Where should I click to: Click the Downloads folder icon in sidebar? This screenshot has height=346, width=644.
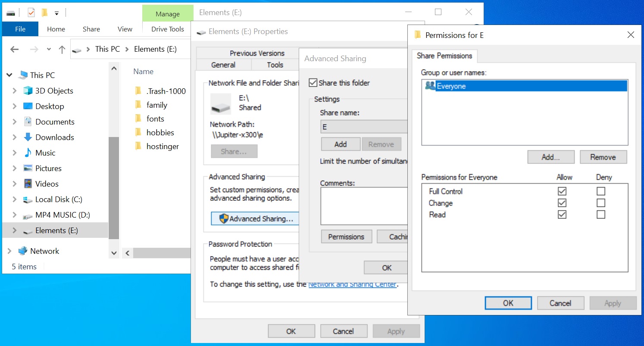point(28,137)
